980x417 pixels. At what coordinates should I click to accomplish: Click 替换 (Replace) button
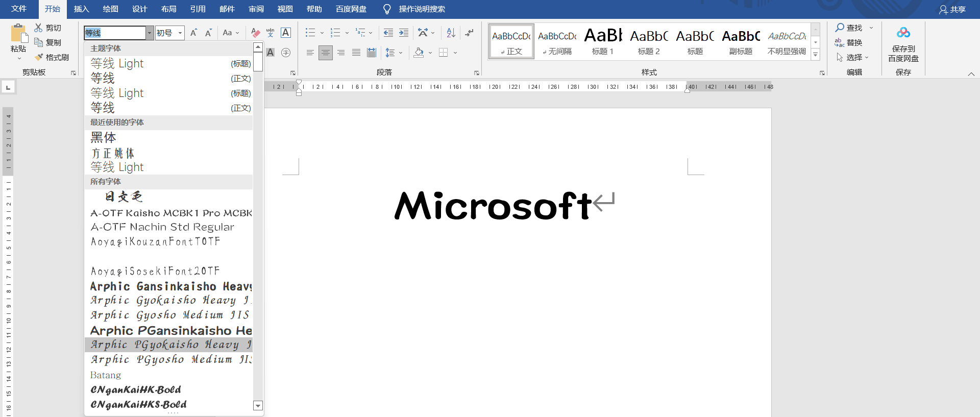849,42
